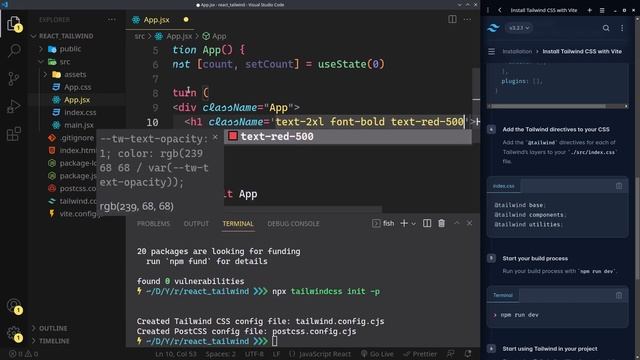
Task: Switch to the DEBUG CONSOLE tab
Action: [x=293, y=224]
